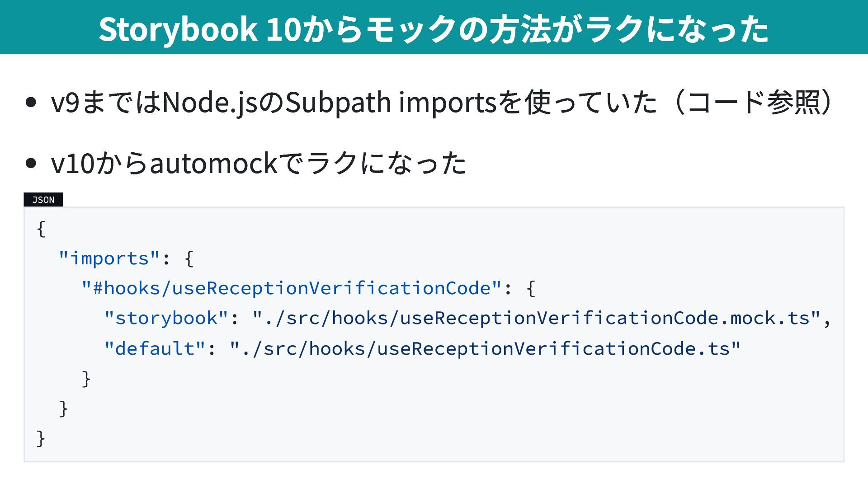Click the "（コード参照）" text in first bullet
This screenshot has height=488, width=868.
753,102
